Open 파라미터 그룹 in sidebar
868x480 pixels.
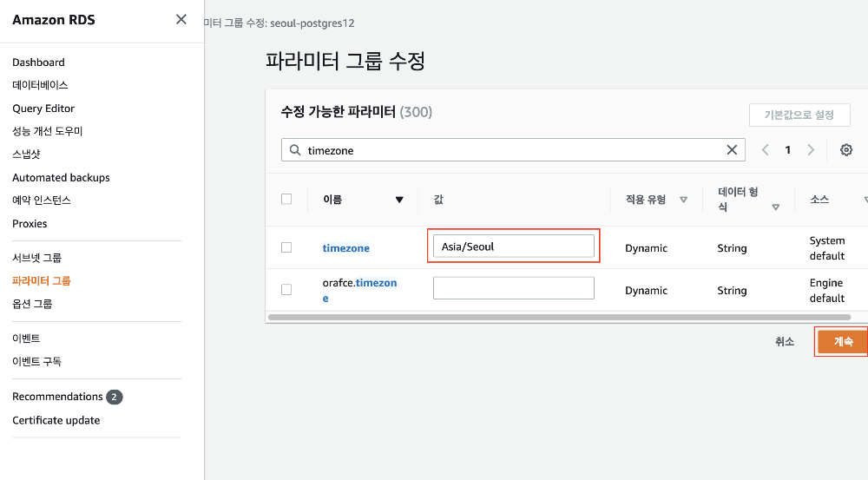42,280
